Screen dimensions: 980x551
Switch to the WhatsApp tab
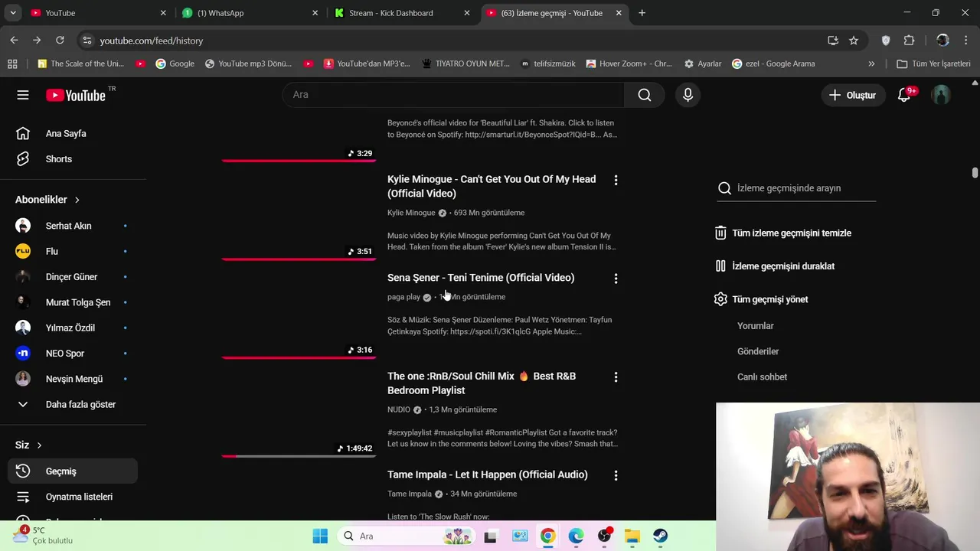pos(250,13)
